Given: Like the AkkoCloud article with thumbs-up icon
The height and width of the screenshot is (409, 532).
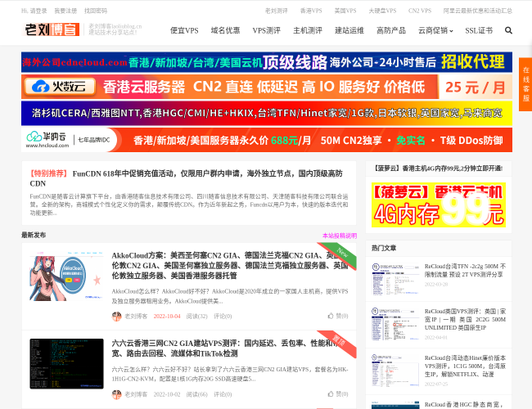Looking at the screenshot, I should (342, 316).
